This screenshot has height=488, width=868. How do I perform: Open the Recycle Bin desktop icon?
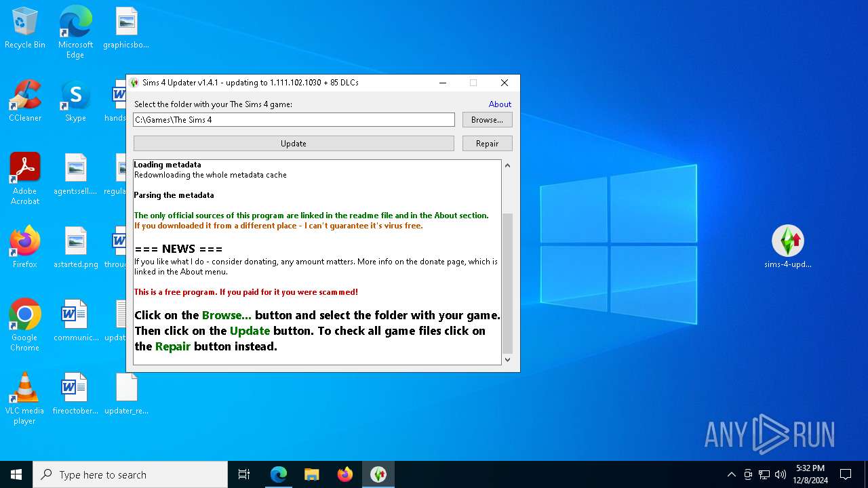pos(25,28)
